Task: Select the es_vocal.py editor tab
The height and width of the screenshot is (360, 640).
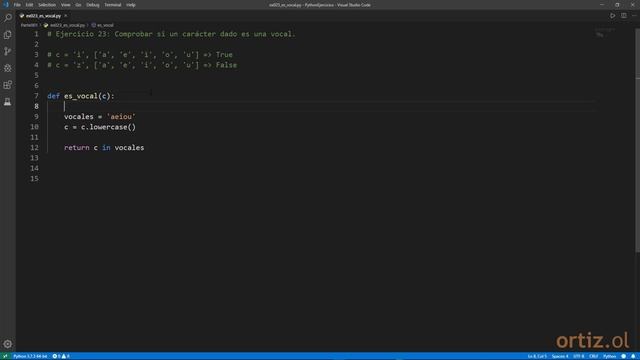Action: [43, 16]
